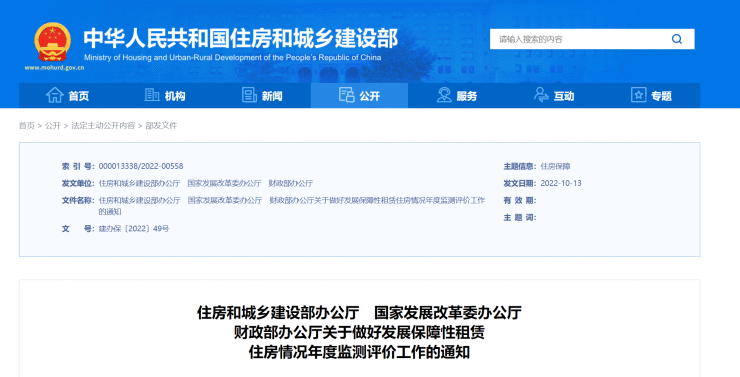
Task: Click the 首页 breadcrumb link
Action: point(27,126)
